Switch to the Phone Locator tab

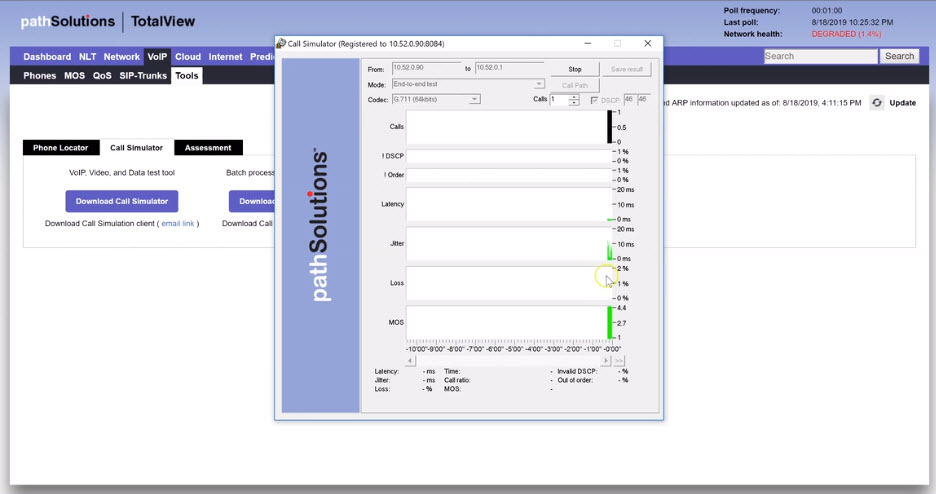pos(60,148)
